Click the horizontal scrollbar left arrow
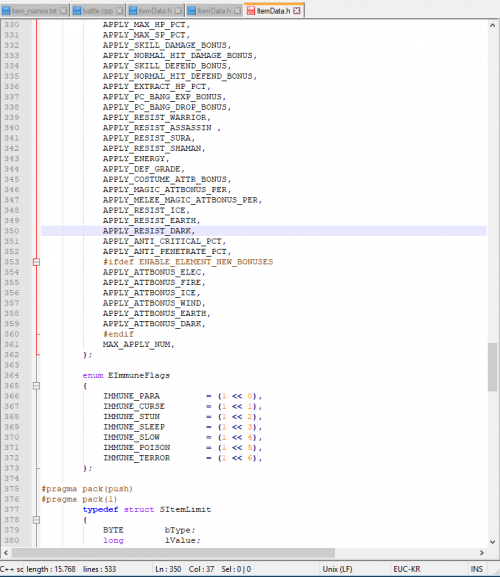Image resolution: width=500 pixels, height=577 pixels. pos(6,553)
